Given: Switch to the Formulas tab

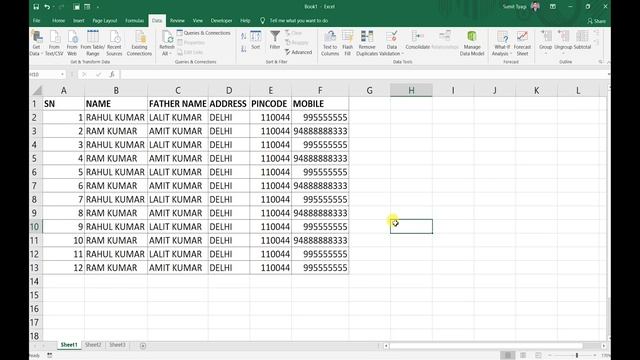Looking at the screenshot, I should pos(135,20).
